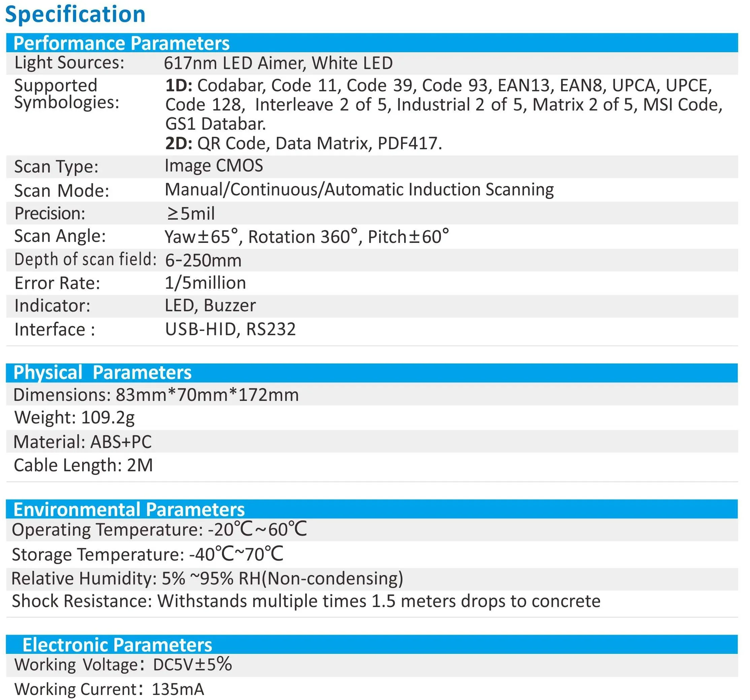Click the Electronic Parameters header bar
750x700 pixels.
click(117, 644)
